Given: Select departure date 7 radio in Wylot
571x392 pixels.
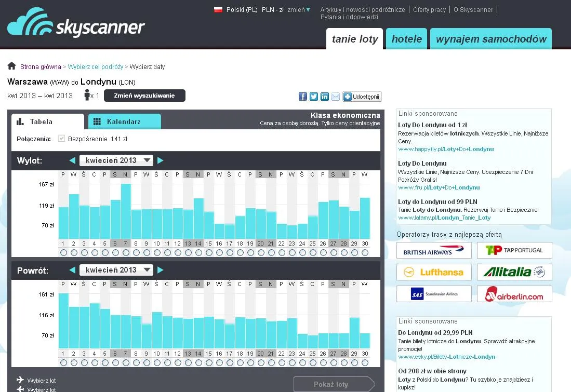Looking at the screenshot, I should tap(126, 252).
